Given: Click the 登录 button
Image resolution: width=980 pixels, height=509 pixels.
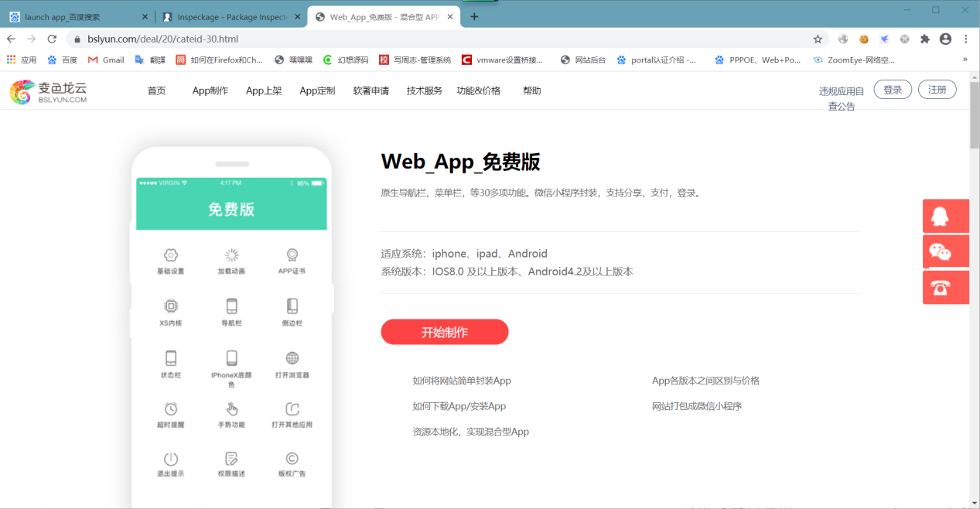Looking at the screenshot, I should 893,90.
